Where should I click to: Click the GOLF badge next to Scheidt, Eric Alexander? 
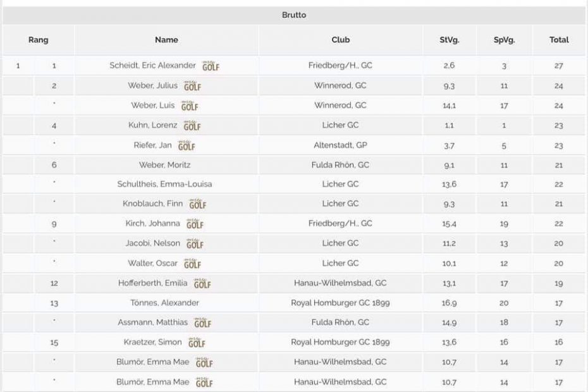coord(211,66)
